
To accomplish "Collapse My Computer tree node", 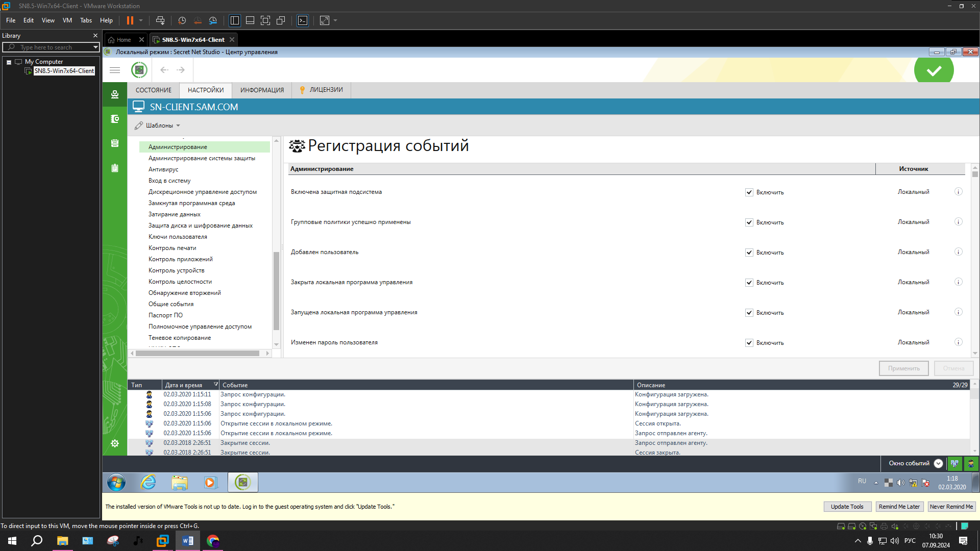I will 9,62.
